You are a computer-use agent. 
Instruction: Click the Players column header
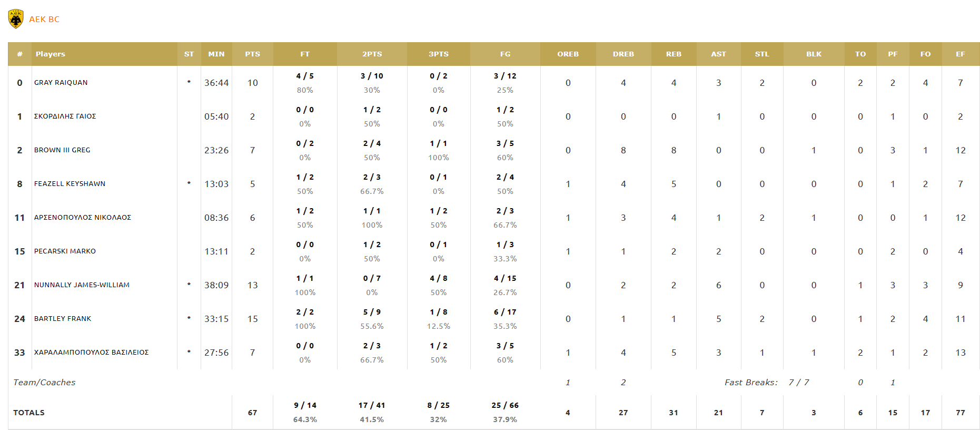pyautogui.click(x=51, y=54)
